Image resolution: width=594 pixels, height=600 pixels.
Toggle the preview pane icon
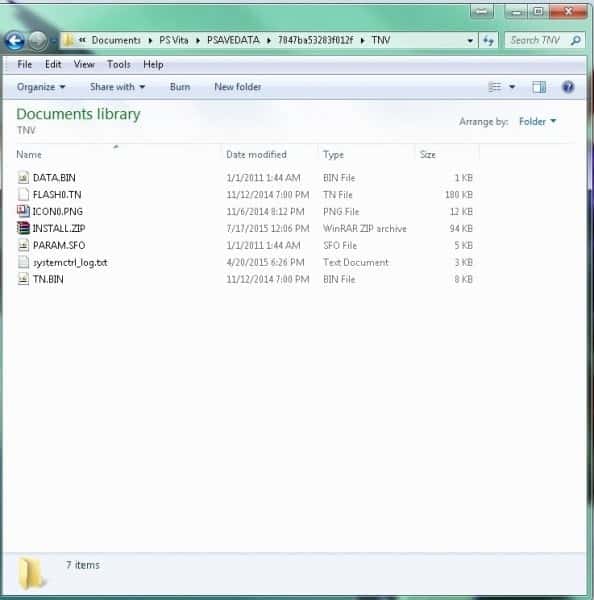click(539, 87)
